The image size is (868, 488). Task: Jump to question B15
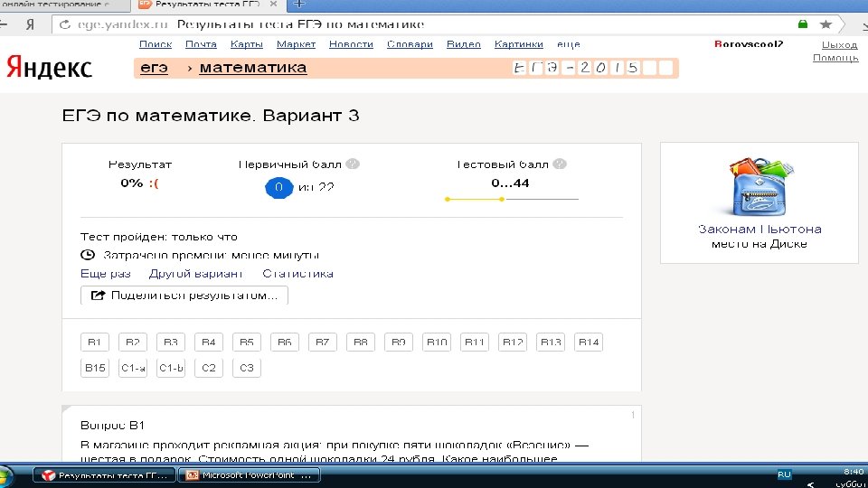(x=95, y=368)
